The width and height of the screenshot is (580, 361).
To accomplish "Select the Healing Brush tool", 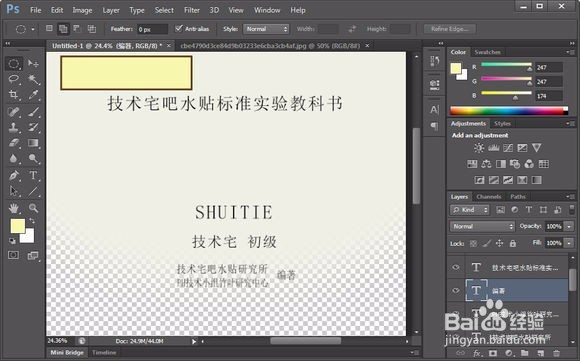I will [14, 111].
